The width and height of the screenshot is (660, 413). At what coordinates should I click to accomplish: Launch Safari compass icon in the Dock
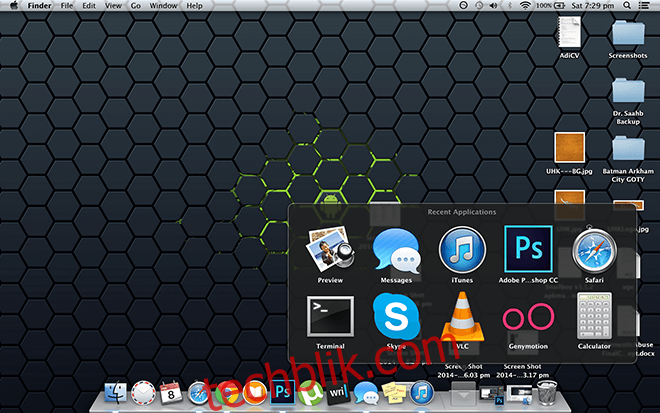(198, 393)
